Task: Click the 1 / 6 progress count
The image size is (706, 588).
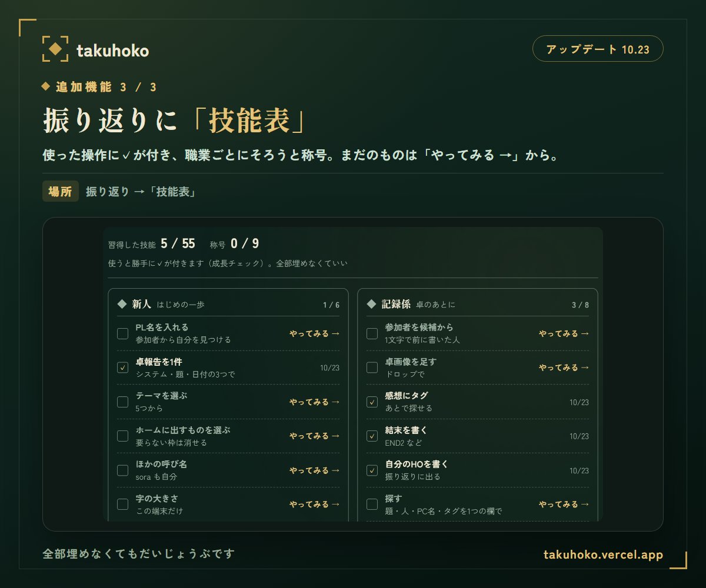Action: point(331,305)
